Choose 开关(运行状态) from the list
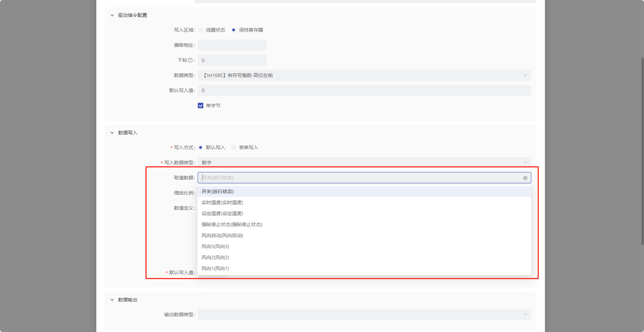The width and height of the screenshot is (644, 332). [x=364, y=191]
